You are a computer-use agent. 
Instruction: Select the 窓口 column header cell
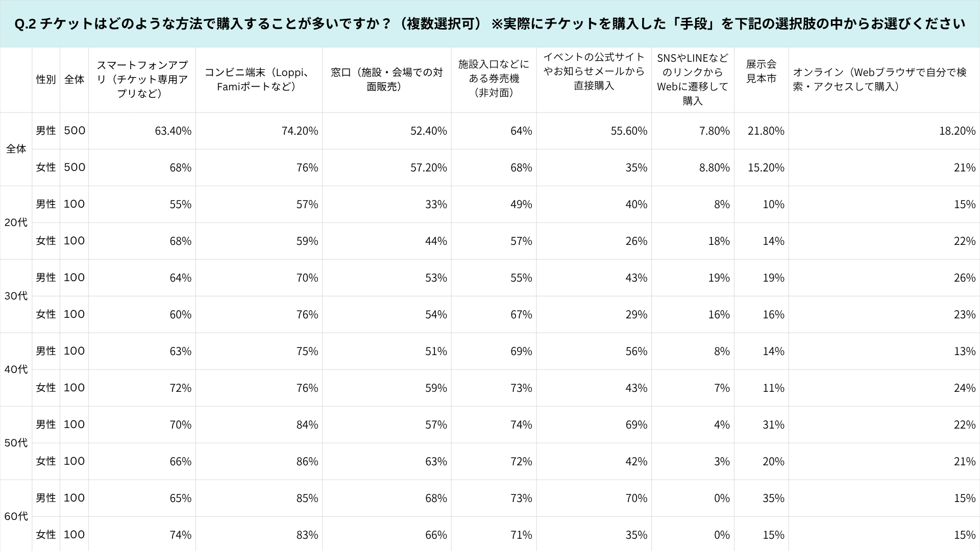[386, 79]
